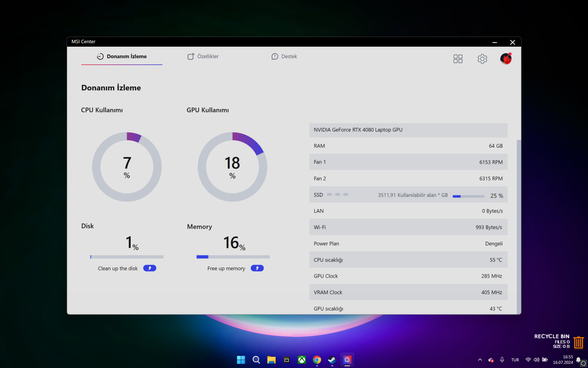
Task: Launch File Explorer from the taskbar
Action: click(271, 360)
